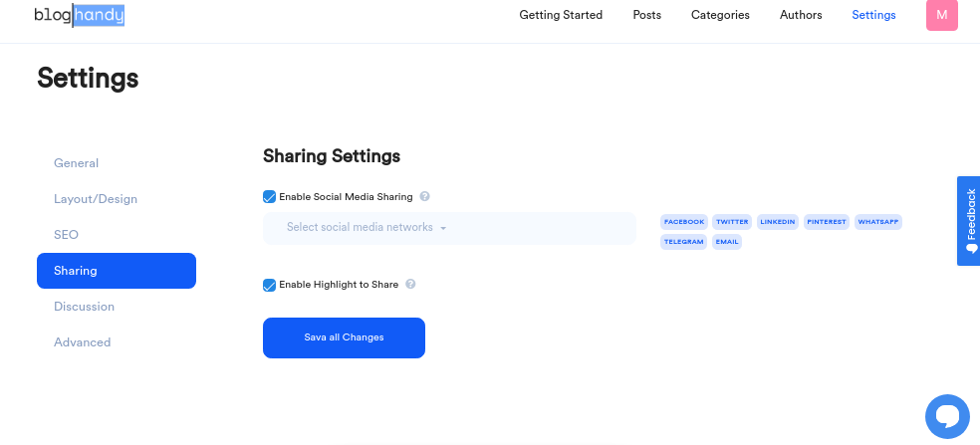Switch to the General settings tab
The height and width of the screenshot is (445, 980).
tap(77, 163)
